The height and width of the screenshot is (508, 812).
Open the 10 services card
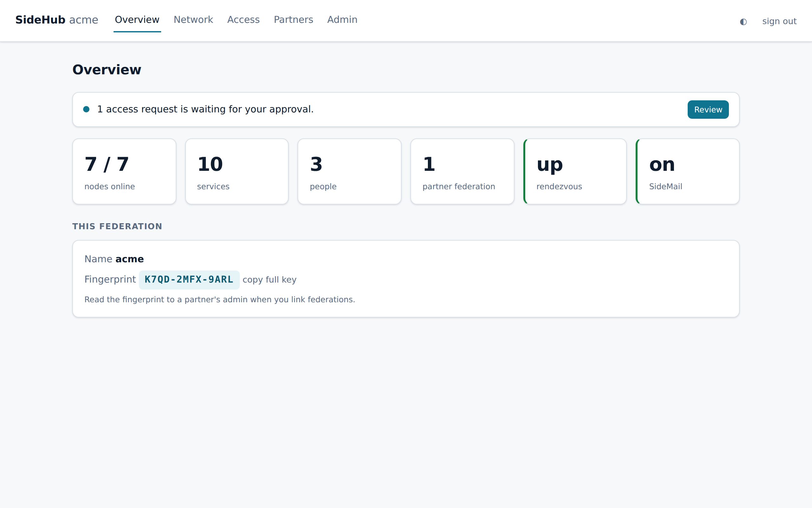point(237,171)
